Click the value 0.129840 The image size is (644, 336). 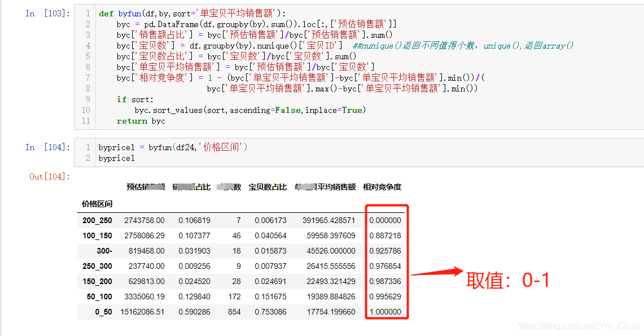[194, 296]
